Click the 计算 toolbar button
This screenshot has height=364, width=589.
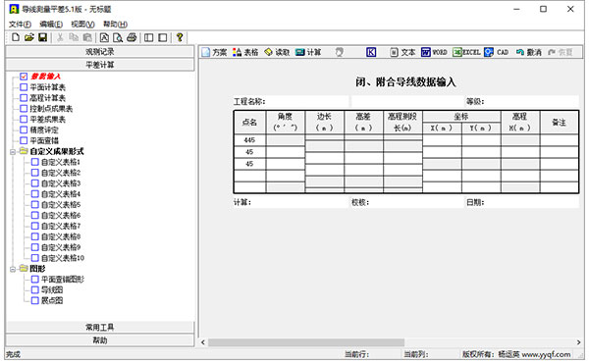pyautogui.click(x=308, y=52)
